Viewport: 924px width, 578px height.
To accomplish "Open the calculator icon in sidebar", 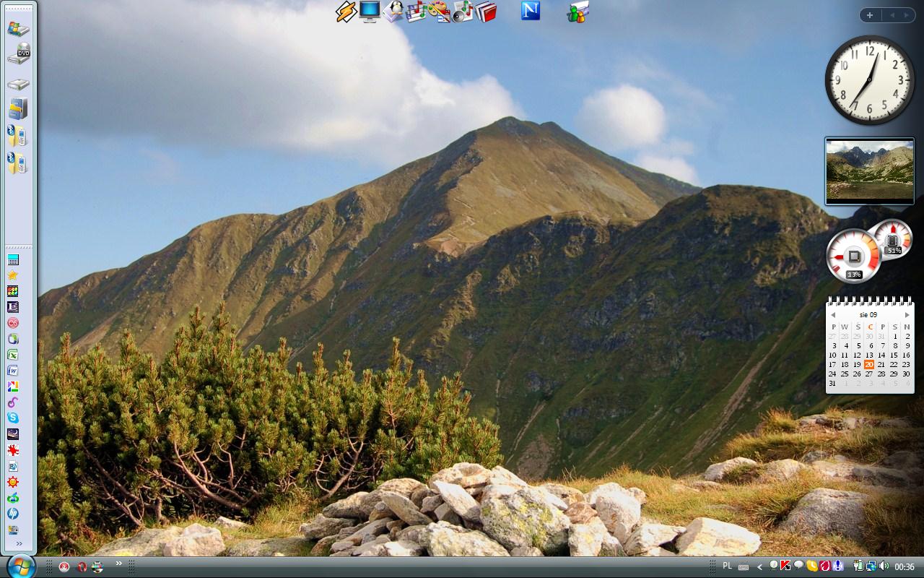I will tap(12, 260).
